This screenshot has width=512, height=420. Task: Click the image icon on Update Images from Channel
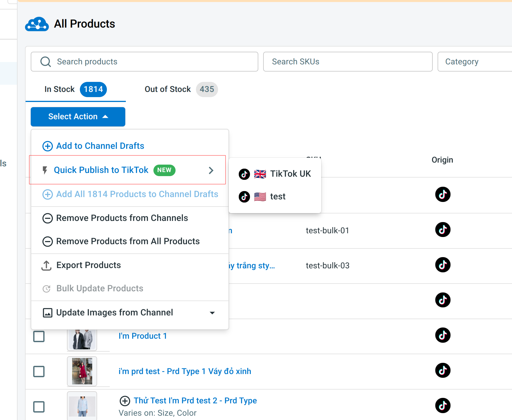[47, 313]
